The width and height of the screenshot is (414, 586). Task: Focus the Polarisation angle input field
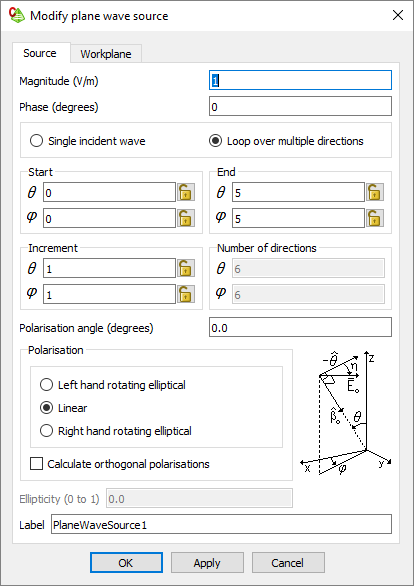[x=300, y=327]
